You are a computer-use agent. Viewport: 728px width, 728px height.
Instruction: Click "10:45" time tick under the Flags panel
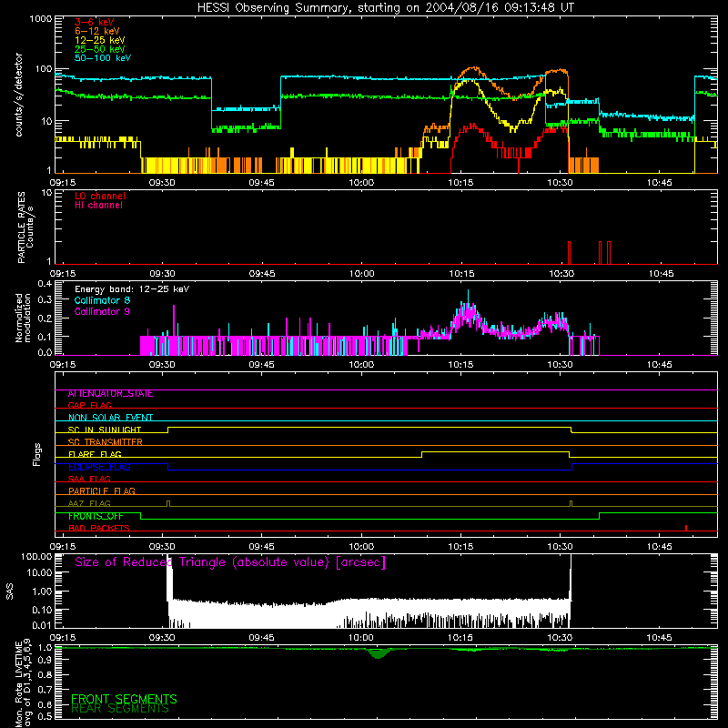659,547
